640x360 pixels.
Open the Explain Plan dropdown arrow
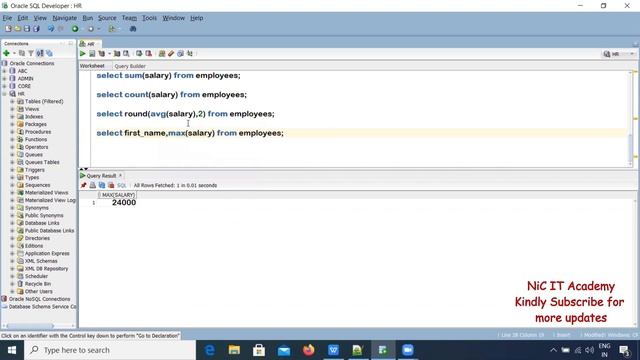(x=109, y=53)
